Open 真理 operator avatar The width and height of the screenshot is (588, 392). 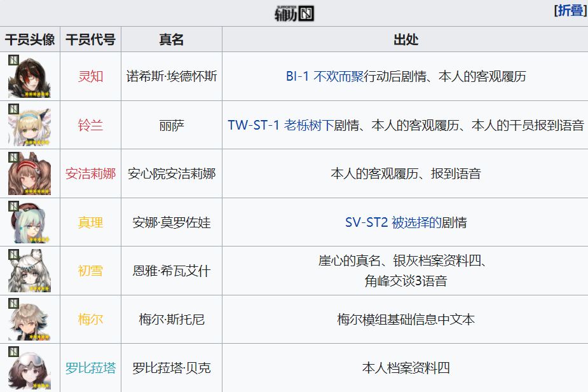(30, 222)
